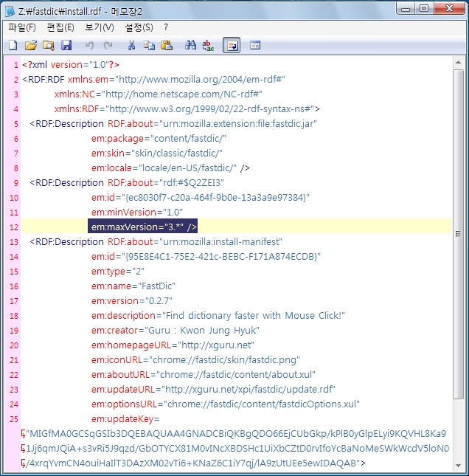Click the em:package="content/fastdic/" line
Image resolution: width=469 pixels, height=476 pixels.
(159, 139)
